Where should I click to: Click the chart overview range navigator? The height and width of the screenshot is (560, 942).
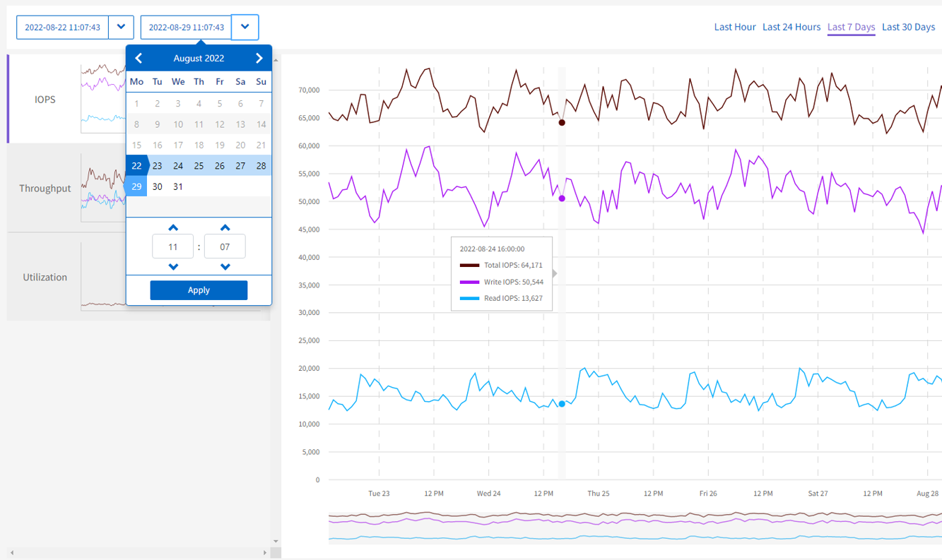tap(635, 528)
